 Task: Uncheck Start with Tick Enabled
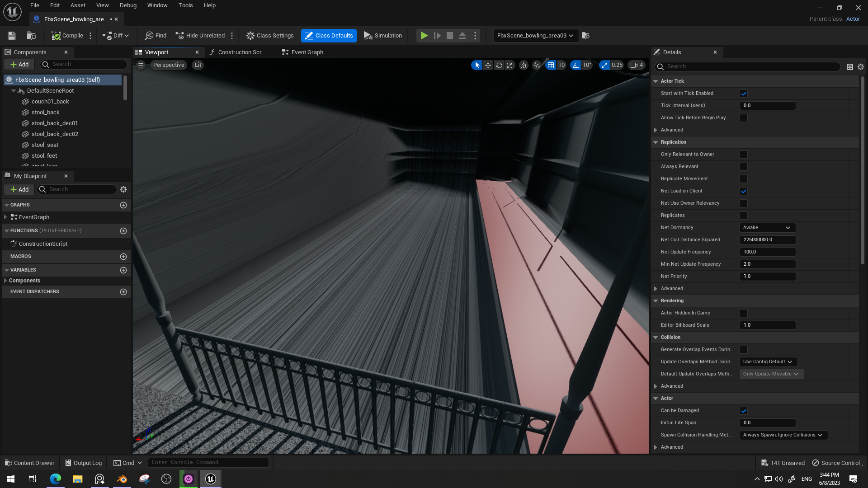click(x=744, y=94)
